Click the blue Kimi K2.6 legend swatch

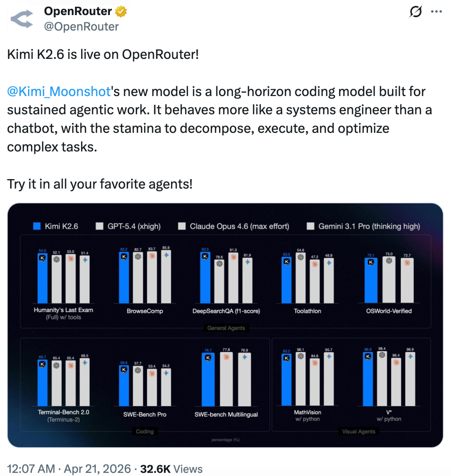[37, 226]
